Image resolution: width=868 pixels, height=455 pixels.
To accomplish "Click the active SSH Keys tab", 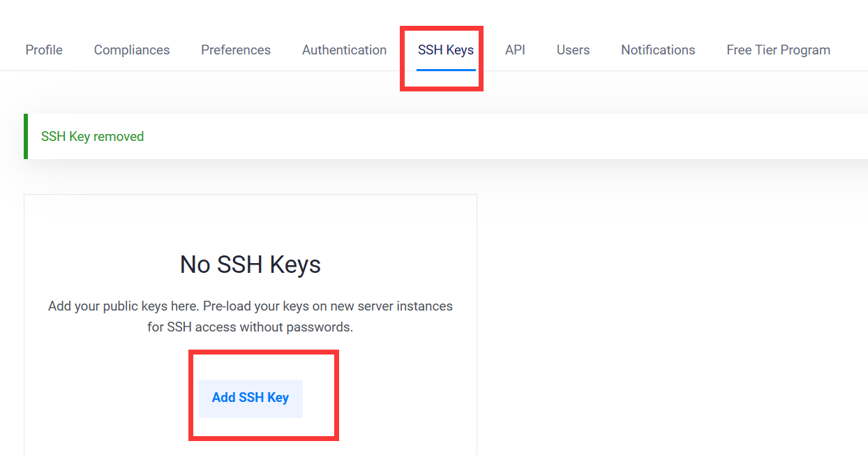I will click(446, 50).
